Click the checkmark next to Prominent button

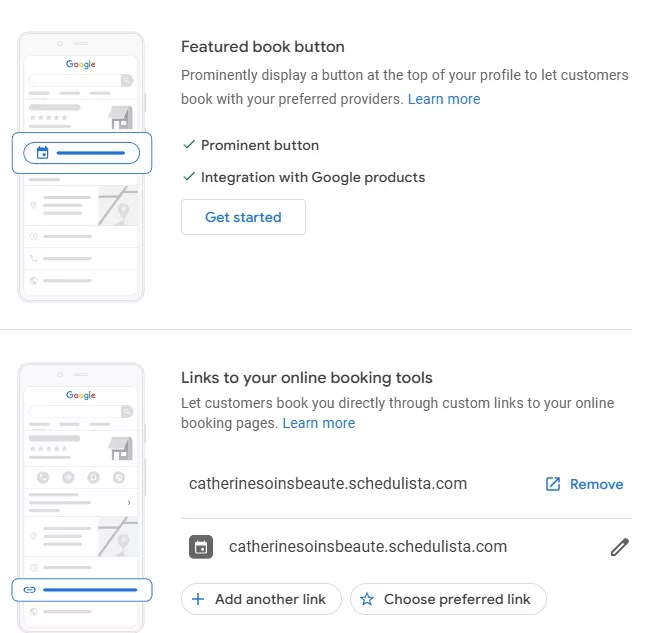pyautogui.click(x=188, y=145)
